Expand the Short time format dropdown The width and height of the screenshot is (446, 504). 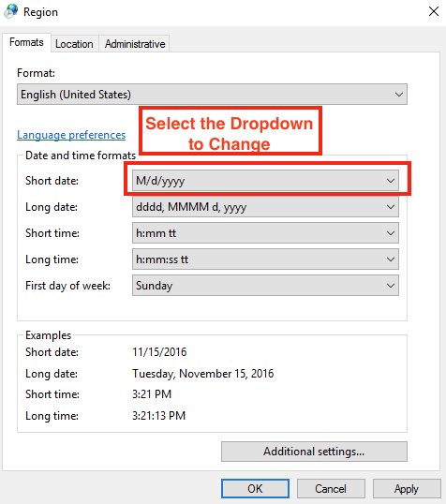(x=265, y=233)
